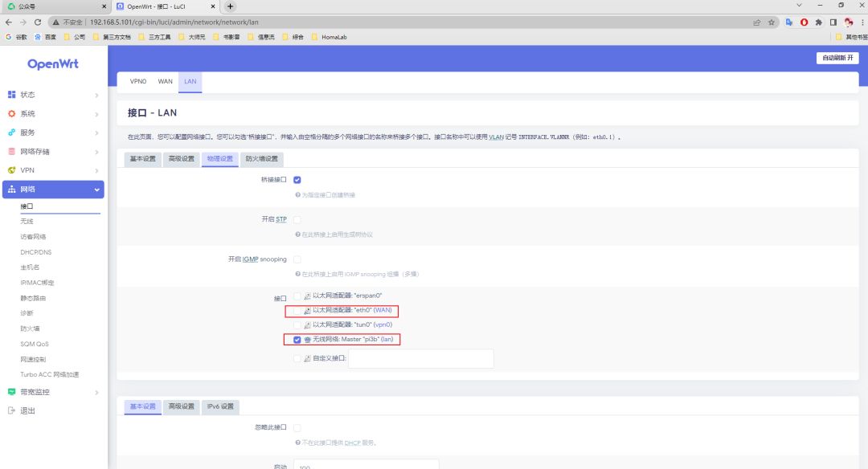Click the share icon in address bar
The width and height of the screenshot is (868, 469).
tap(757, 22)
